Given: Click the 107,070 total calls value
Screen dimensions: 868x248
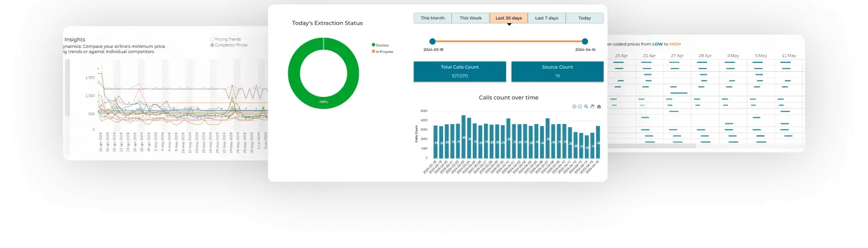Looking at the screenshot, I should [459, 76].
